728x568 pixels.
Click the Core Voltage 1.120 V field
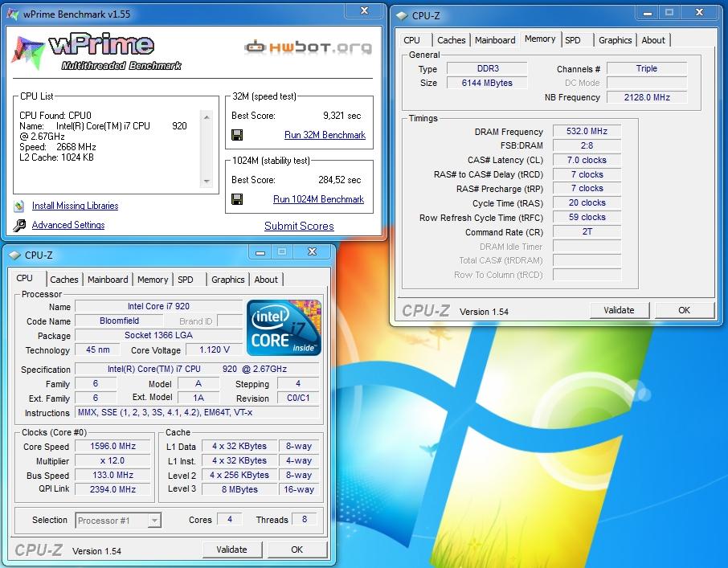(x=214, y=350)
